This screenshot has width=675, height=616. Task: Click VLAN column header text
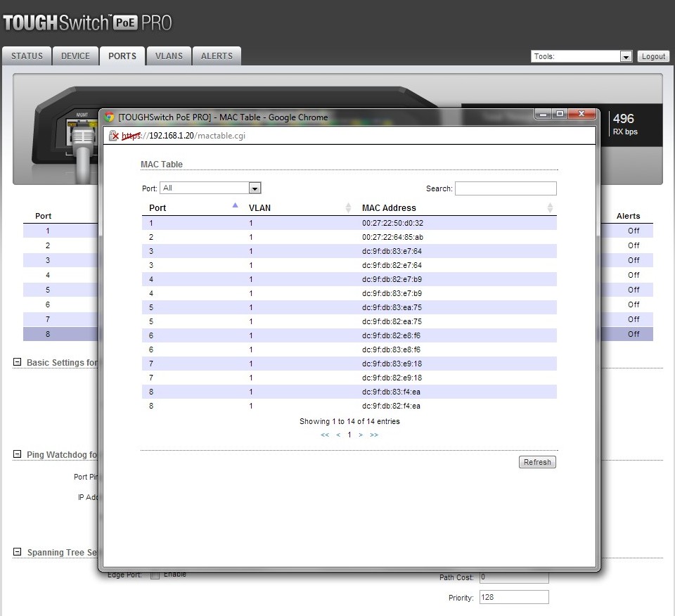[x=259, y=208]
